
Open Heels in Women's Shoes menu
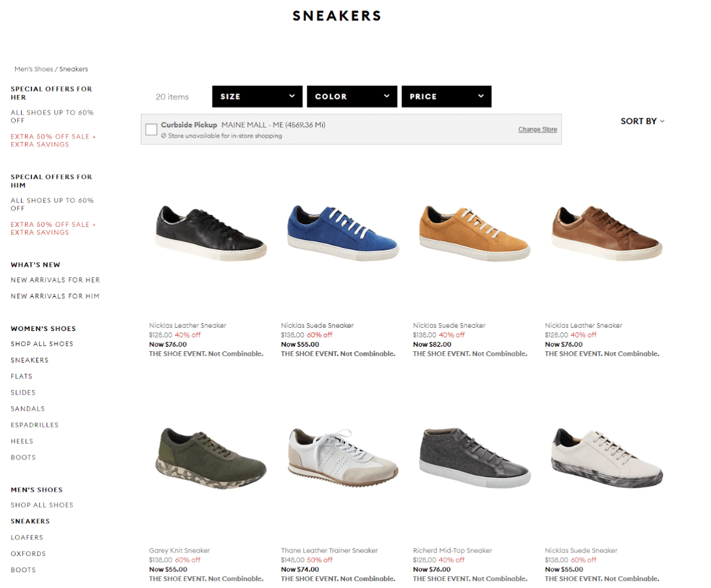click(22, 441)
